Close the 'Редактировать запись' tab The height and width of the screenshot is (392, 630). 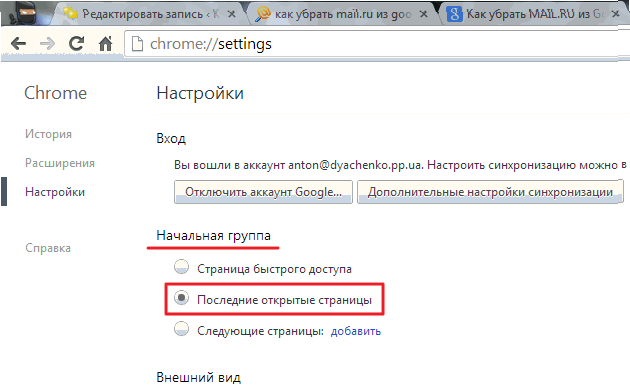point(231,14)
